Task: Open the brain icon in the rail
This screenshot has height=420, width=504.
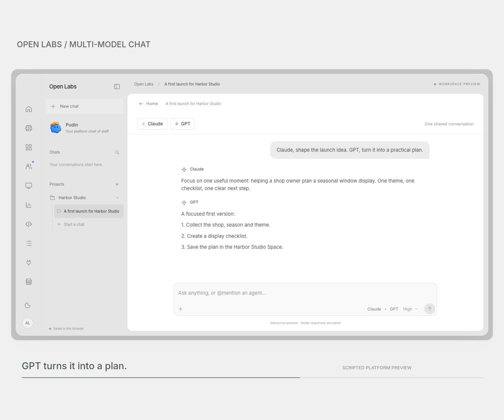Action: pos(29,128)
